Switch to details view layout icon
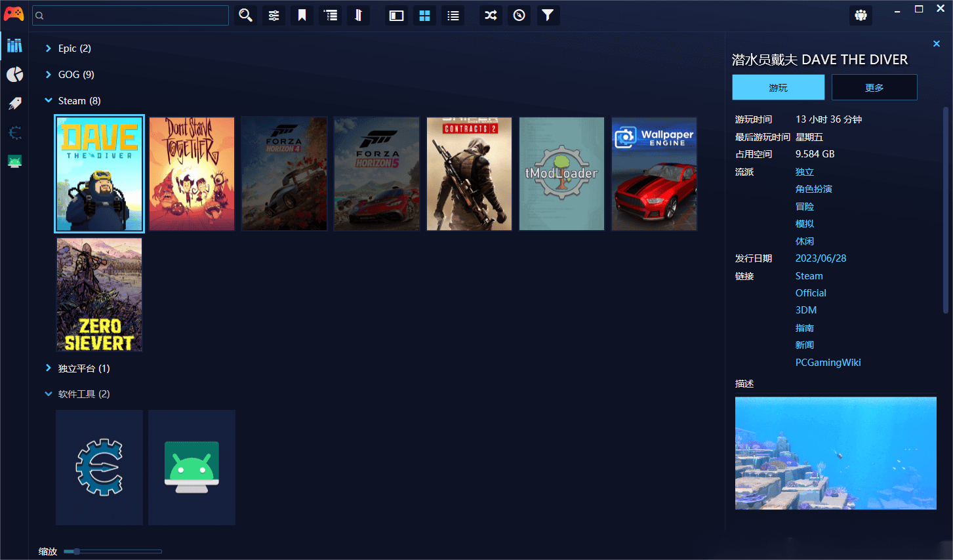Screen dimensions: 953x560 (396, 15)
